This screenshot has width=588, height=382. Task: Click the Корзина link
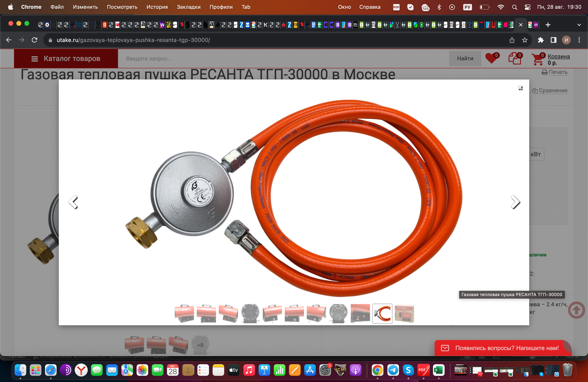[x=558, y=56]
